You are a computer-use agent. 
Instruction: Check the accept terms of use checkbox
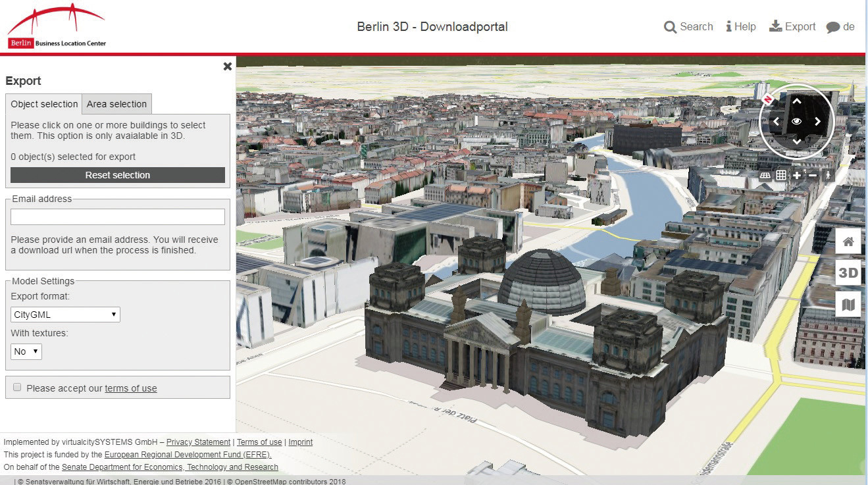tap(17, 388)
